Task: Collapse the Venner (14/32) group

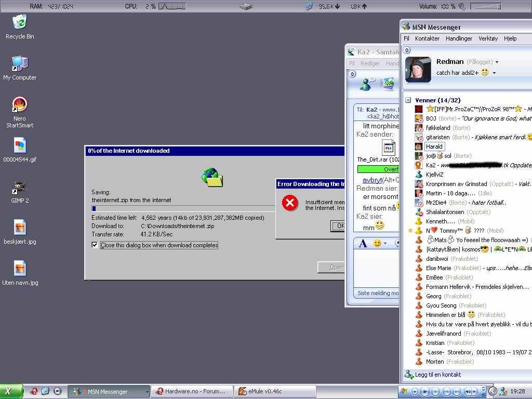Action: (408, 100)
